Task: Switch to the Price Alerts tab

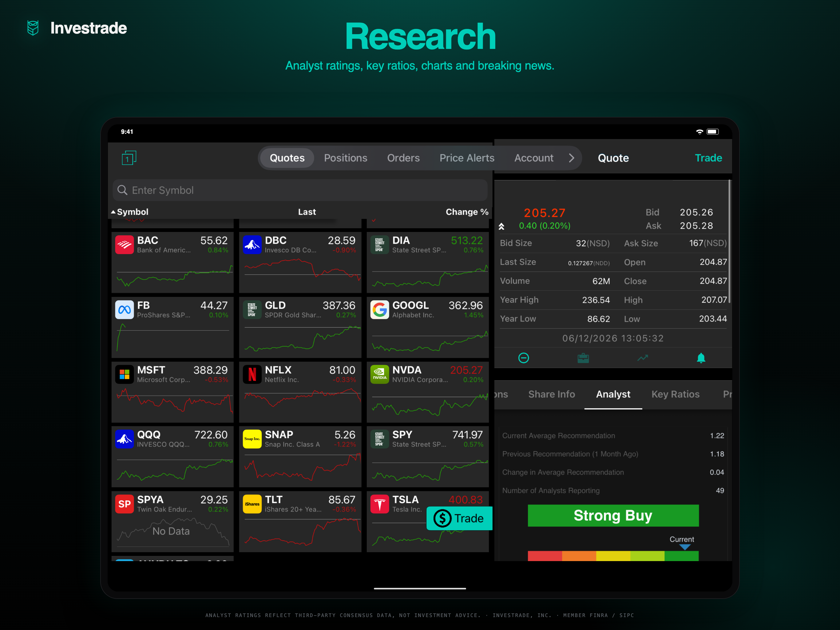Action: point(467,158)
